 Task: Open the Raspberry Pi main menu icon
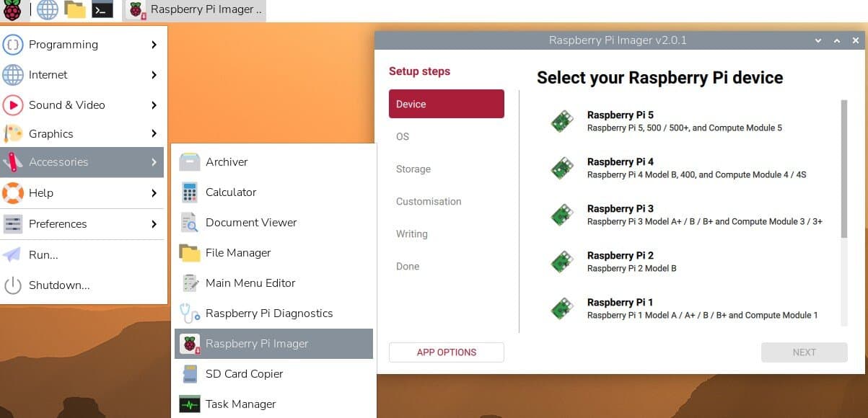point(12,10)
